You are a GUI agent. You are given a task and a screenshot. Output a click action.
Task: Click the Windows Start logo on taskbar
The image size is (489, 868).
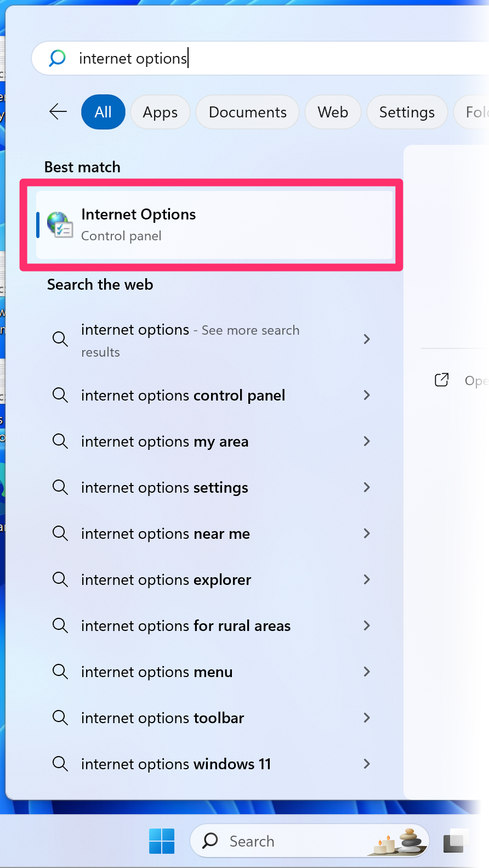tap(162, 841)
